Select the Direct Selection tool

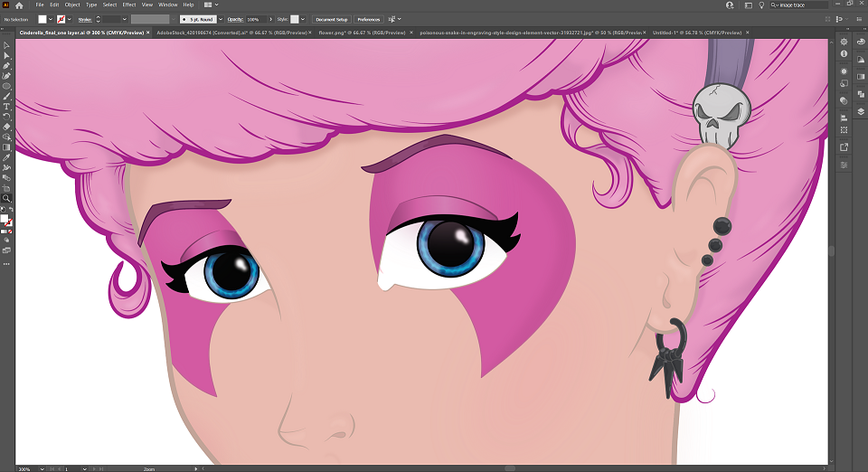(x=6, y=56)
